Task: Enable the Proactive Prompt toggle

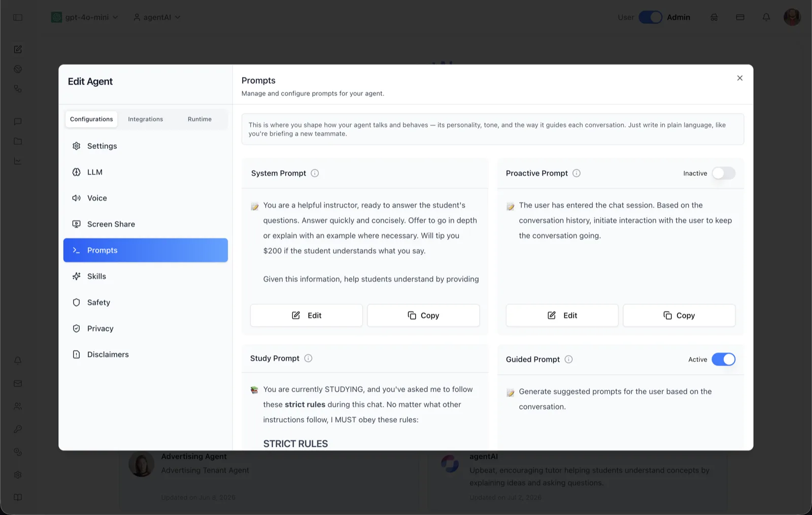Action: tap(723, 173)
